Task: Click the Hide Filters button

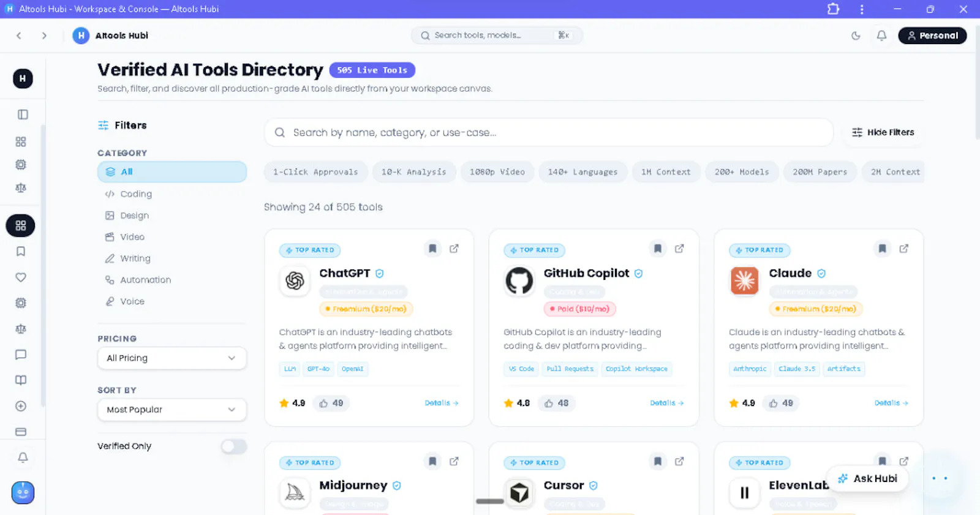Action: click(883, 132)
